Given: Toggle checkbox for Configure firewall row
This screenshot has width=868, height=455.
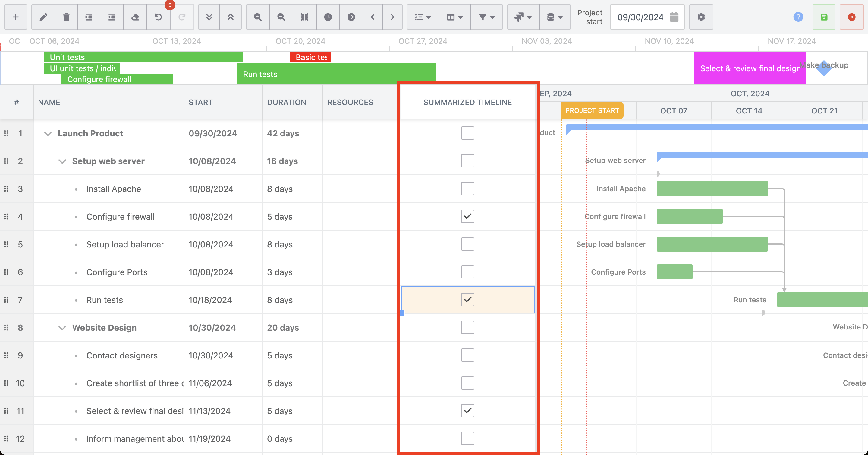Looking at the screenshot, I should [x=467, y=216].
